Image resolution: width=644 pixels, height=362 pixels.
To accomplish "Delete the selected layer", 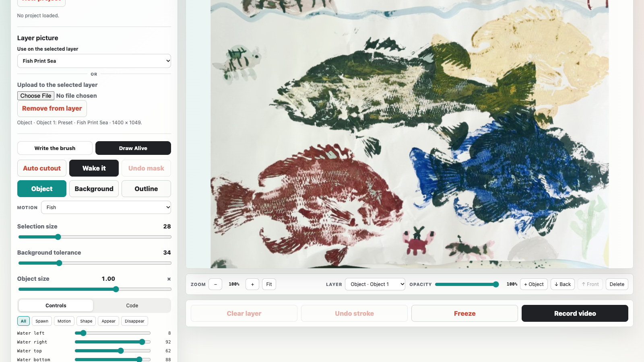I will (x=617, y=284).
